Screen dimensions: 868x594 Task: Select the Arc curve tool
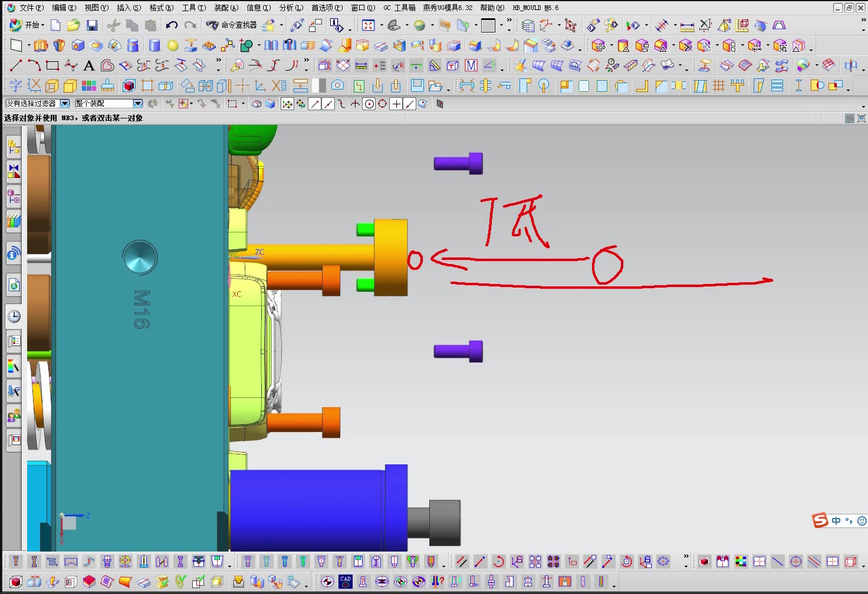[x=34, y=65]
